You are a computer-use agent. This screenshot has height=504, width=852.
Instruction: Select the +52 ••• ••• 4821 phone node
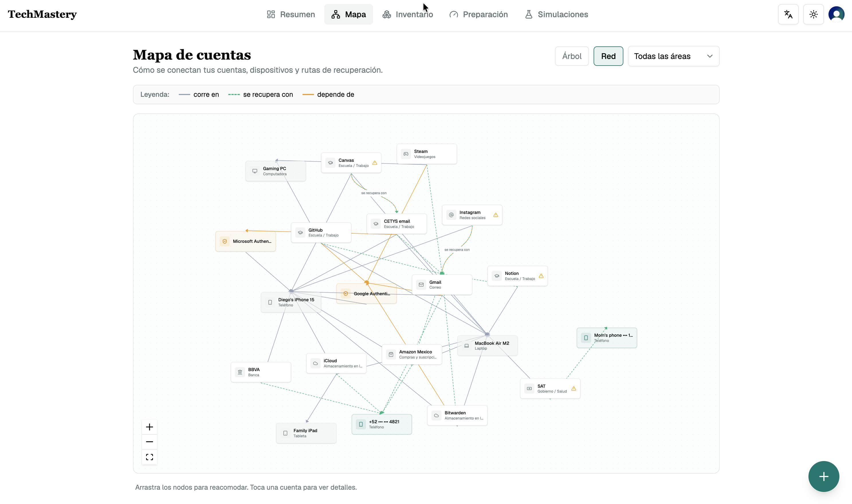(382, 424)
